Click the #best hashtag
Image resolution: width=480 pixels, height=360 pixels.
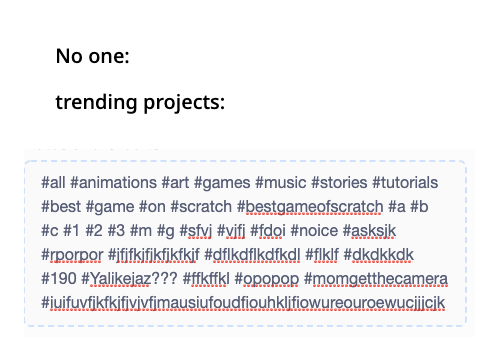(x=61, y=207)
